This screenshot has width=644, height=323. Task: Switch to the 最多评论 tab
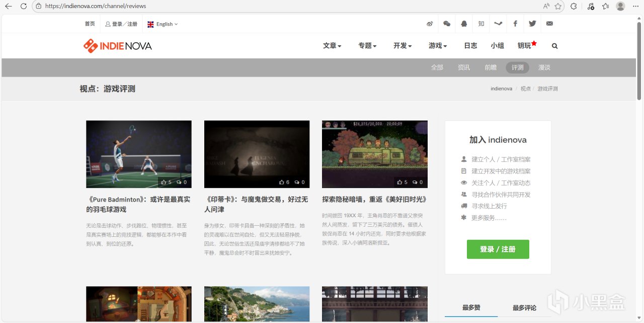point(524,307)
